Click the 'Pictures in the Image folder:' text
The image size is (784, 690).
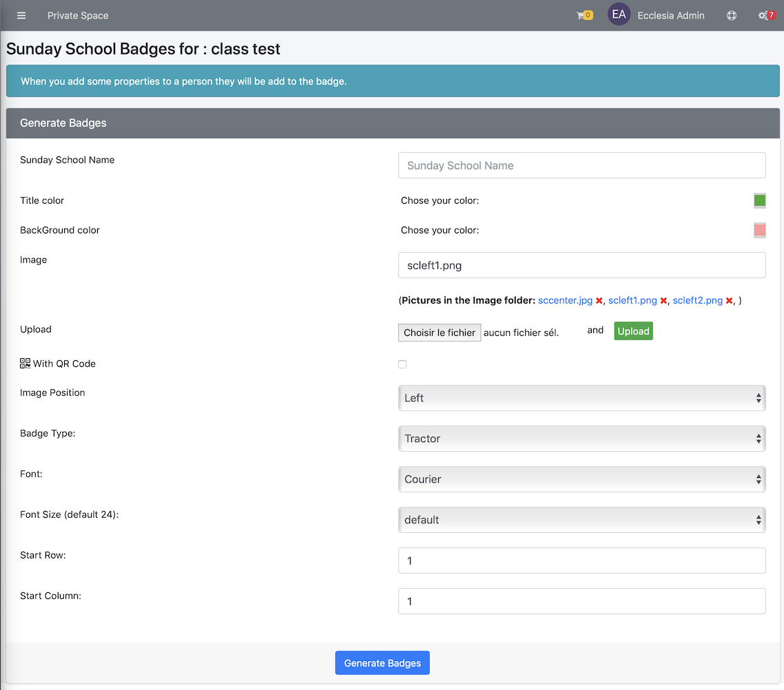pyautogui.click(x=468, y=300)
